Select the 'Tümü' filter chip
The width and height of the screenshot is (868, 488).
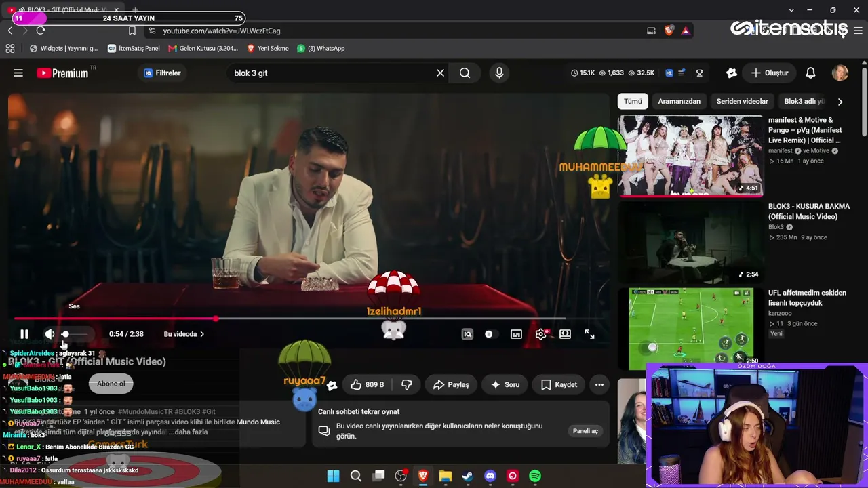point(633,102)
